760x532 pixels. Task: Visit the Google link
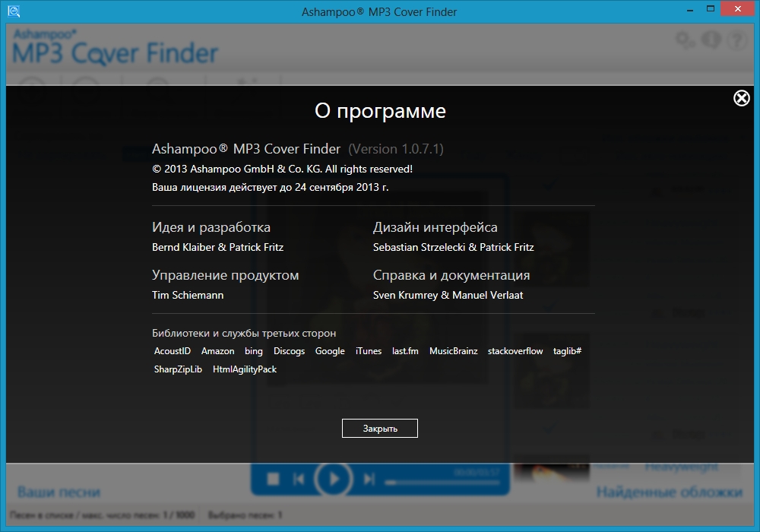(x=330, y=351)
